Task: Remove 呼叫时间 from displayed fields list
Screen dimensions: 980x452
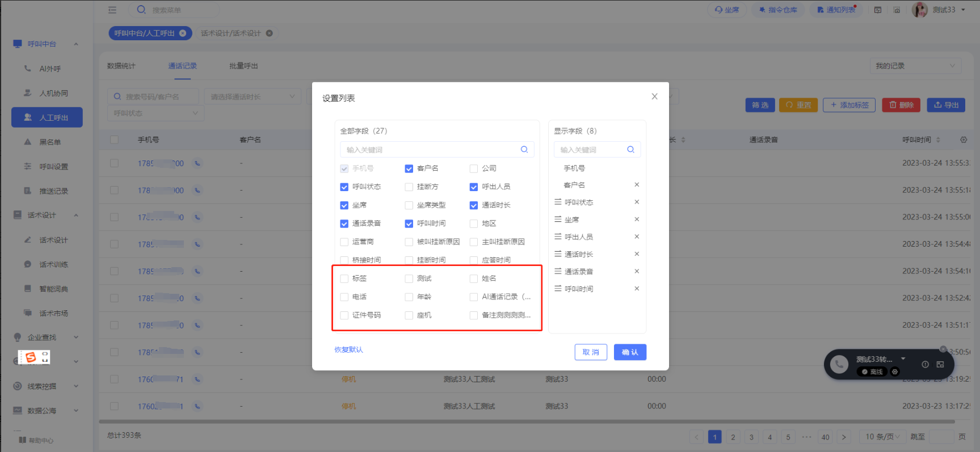Action: [637, 289]
